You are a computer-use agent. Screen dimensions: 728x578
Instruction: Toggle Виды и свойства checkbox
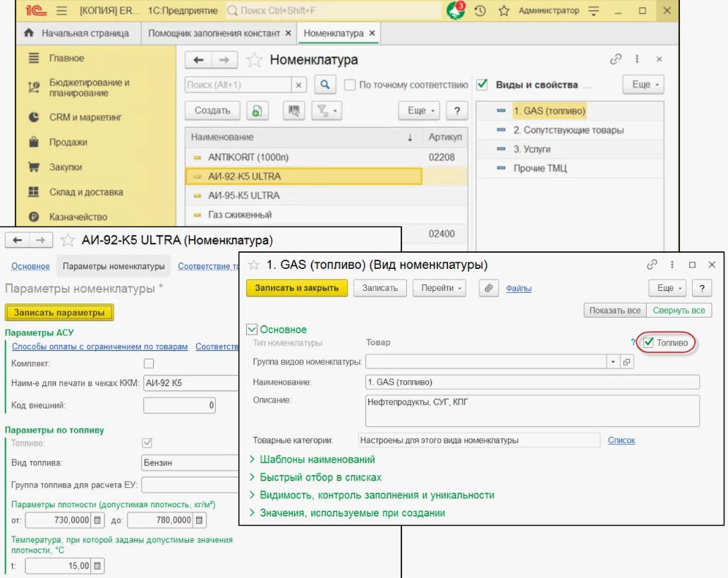[483, 84]
